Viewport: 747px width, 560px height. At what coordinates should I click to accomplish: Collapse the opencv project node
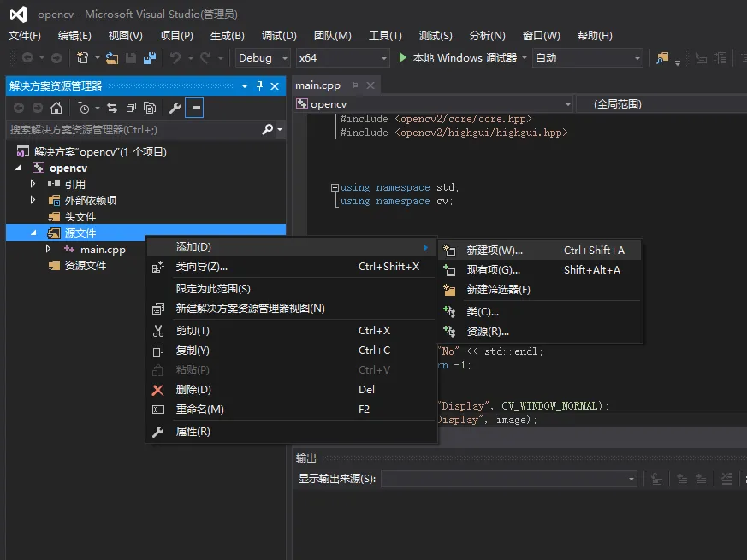(18, 168)
